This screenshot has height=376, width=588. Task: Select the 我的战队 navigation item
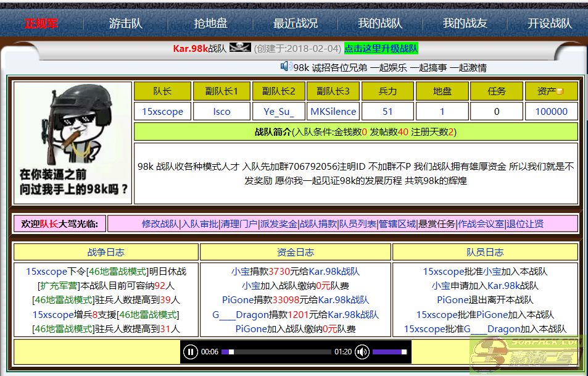(x=380, y=23)
